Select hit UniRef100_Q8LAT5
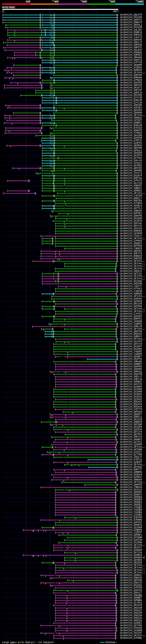The height and width of the screenshot is (644, 146). [131, 15]
